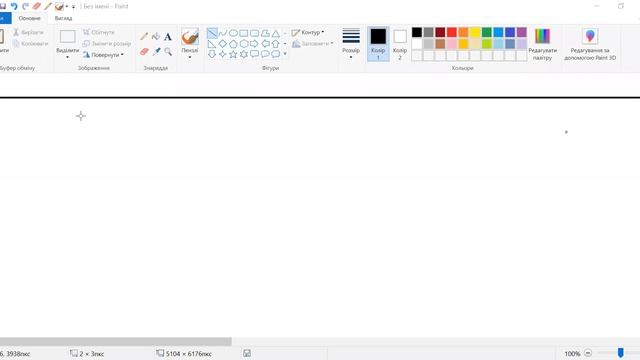Open the Виділити selection dropdown arrow
The height and width of the screenshot is (360, 640).
point(67,57)
